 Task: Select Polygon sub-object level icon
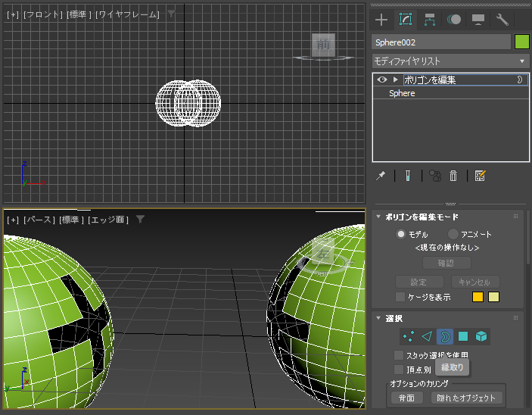pos(463,336)
